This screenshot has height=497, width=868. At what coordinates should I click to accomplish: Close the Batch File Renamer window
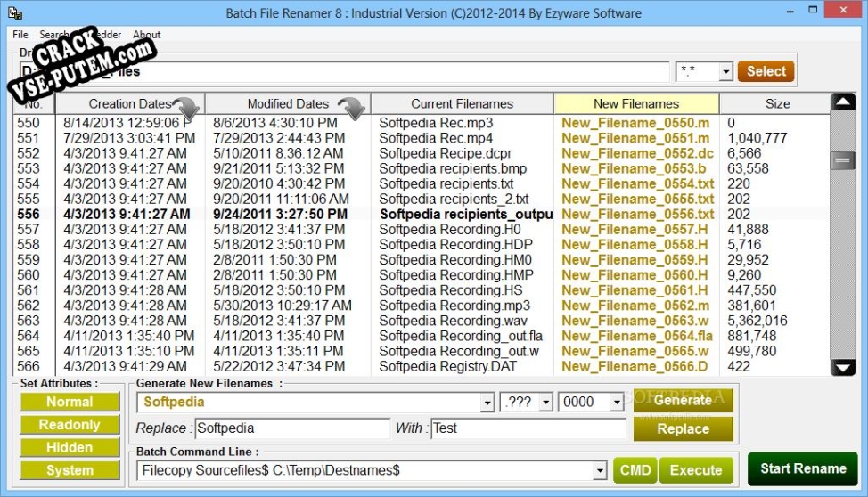pos(844,10)
